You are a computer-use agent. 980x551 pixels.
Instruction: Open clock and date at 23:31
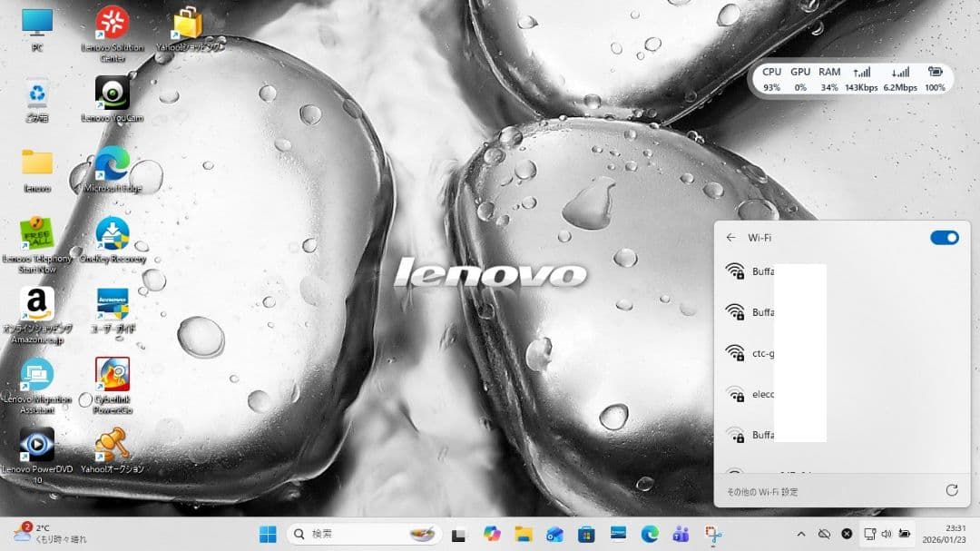tap(944, 534)
